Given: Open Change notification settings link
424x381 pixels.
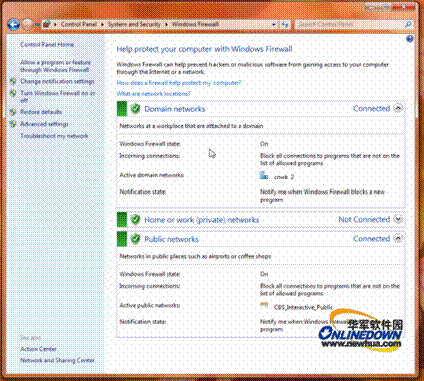Looking at the screenshot, I should 57,81.
